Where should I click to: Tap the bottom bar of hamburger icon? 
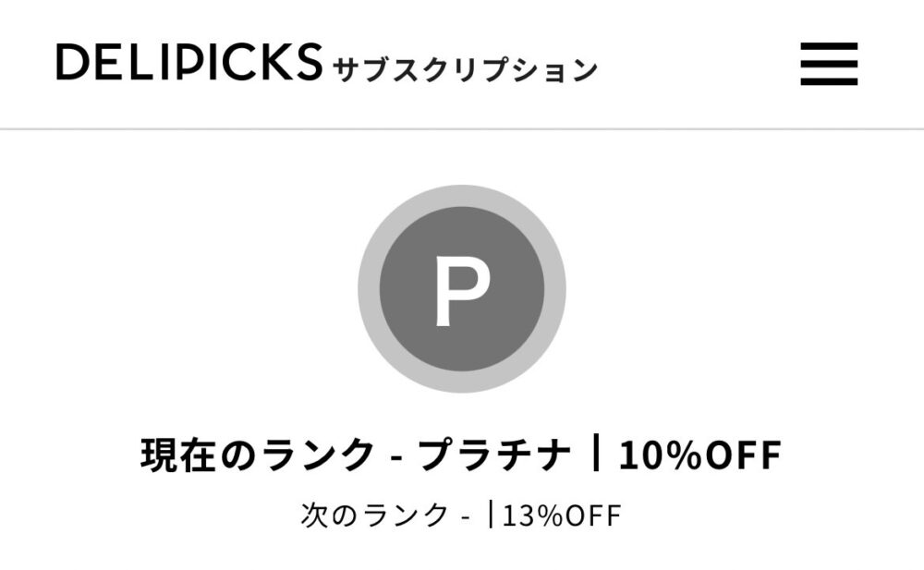(x=829, y=82)
